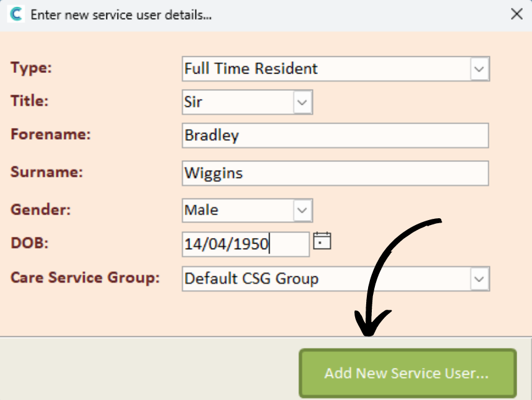Click the application logo in the title bar
Image resolution: width=532 pixels, height=400 pixels.
(x=16, y=14)
